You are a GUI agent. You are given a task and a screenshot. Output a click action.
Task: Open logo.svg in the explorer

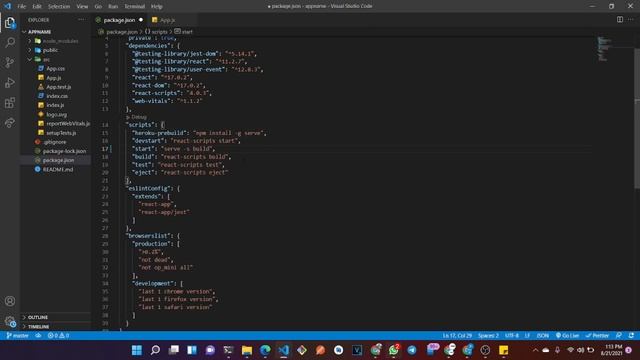coord(56,115)
